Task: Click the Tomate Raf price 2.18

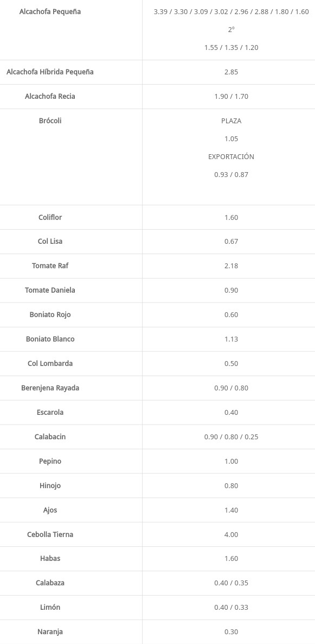Action: tap(232, 266)
